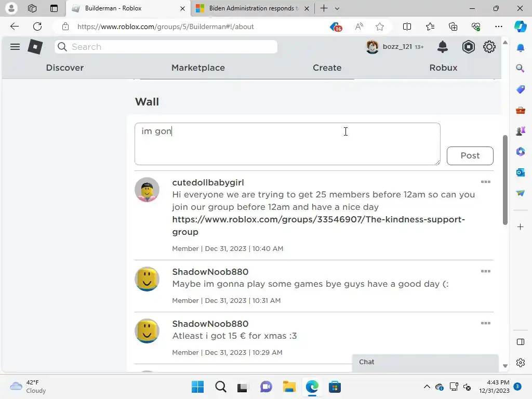532x399 pixels.
Task: Click the Edge profile icon
Action: [11, 8]
